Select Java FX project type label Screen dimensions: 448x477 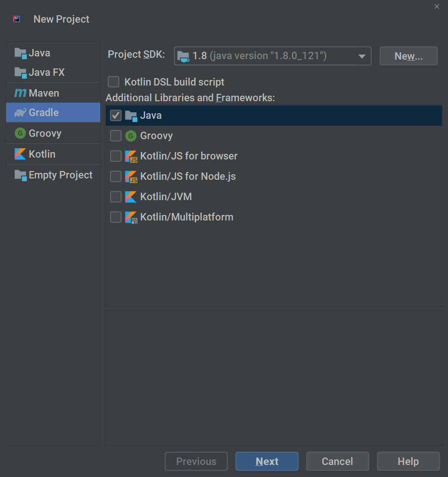(47, 73)
